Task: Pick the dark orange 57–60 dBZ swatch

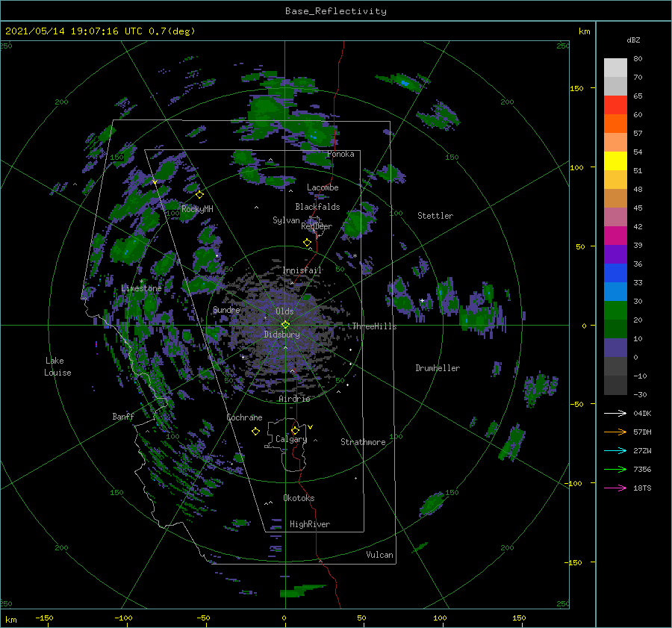Action: (x=615, y=124)
